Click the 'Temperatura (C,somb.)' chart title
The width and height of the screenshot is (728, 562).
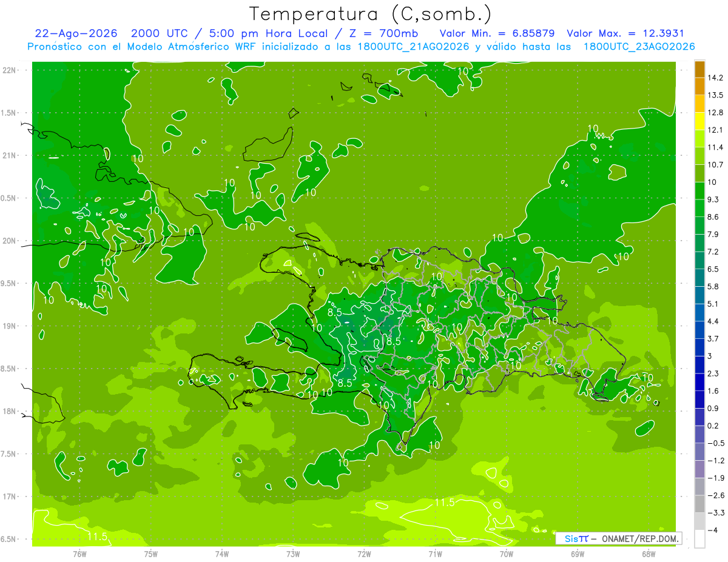tap(370, 13)
